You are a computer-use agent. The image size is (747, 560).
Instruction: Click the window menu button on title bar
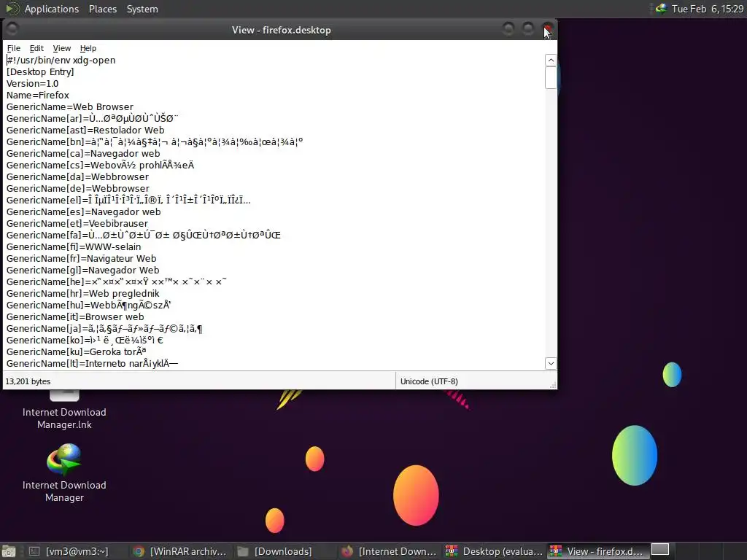(12, 29)
